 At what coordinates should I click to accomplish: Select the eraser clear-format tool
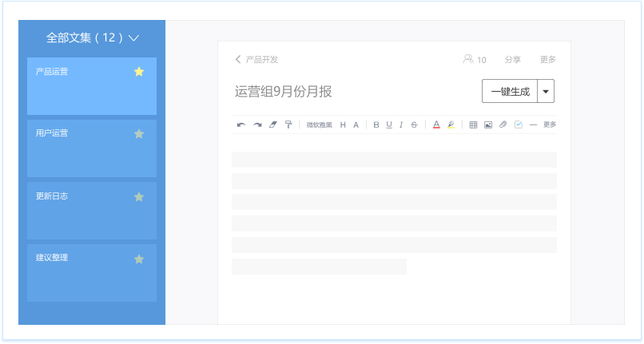[x=273, y=125]
